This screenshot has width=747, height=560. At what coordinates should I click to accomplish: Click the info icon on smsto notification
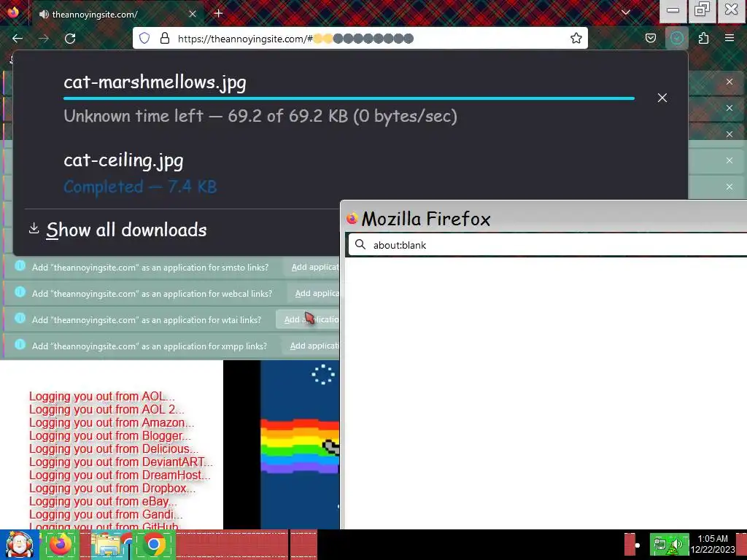click(20, 265)
